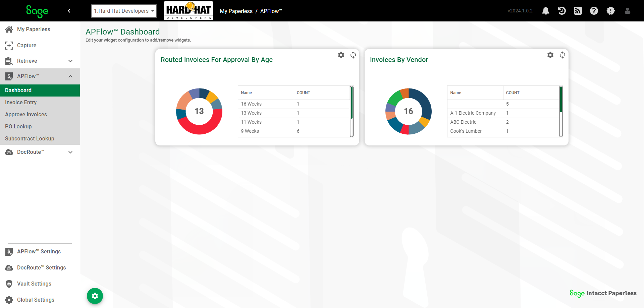Click the APFlow breadcrumb link

(271, 11)
